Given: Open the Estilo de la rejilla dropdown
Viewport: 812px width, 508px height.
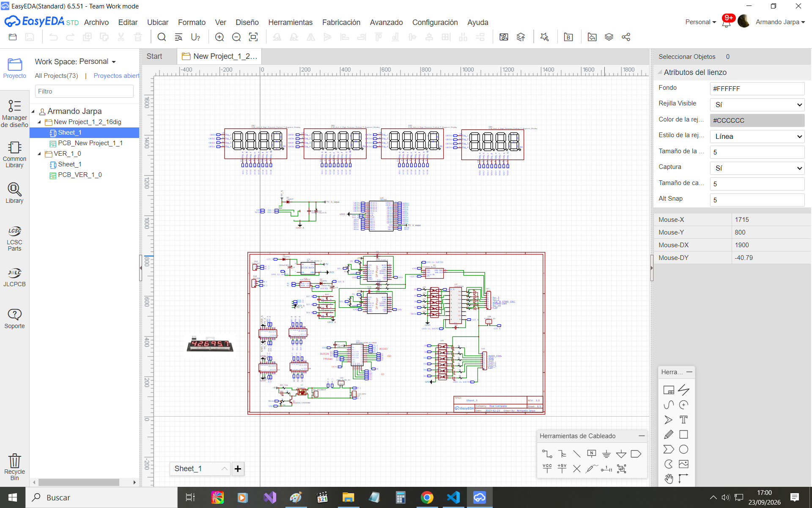Looking at the screenshot, I should point(757,136).
